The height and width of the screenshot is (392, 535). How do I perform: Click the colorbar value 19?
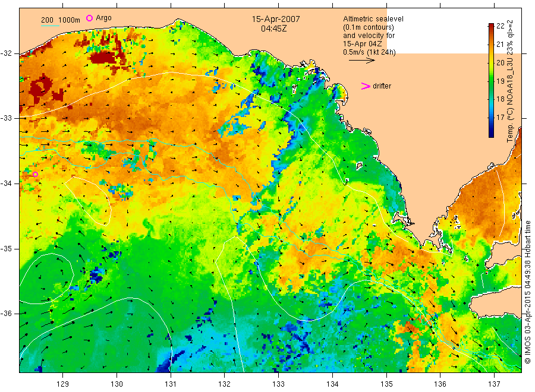click(500, 81)
